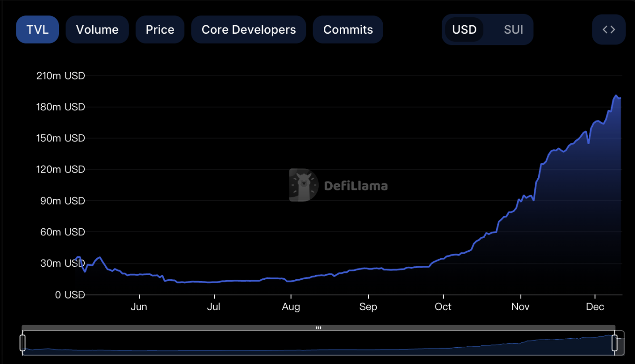Click the 210m USD axis label
635x364 pixels.
(61, 75)
